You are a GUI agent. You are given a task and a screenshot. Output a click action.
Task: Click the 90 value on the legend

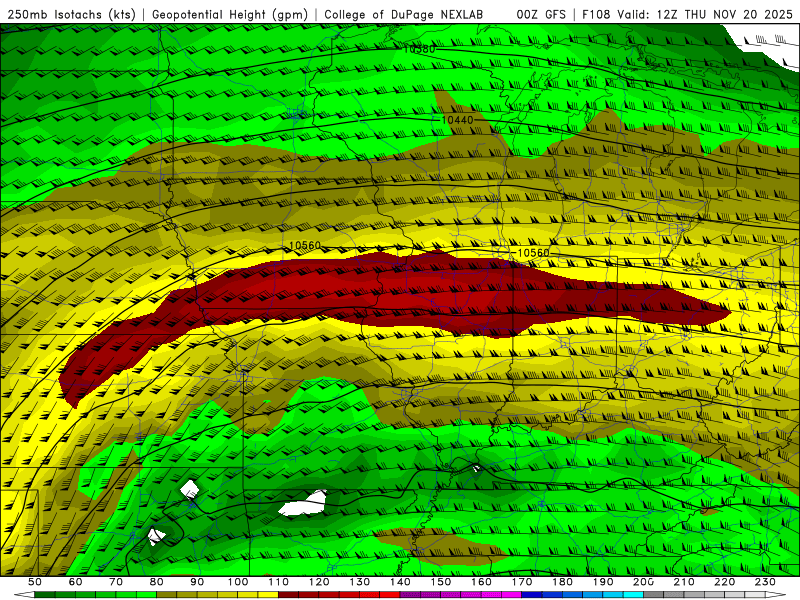(x=197, y=582)
